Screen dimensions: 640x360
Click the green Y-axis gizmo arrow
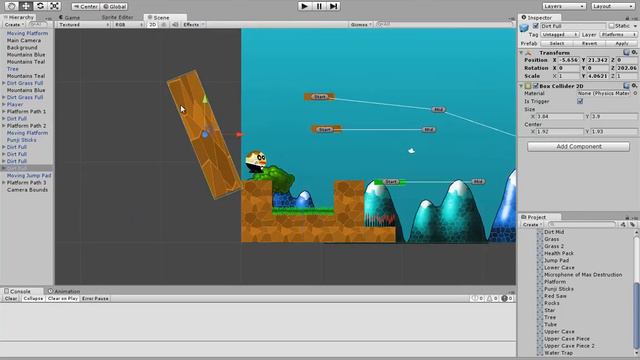205,98
